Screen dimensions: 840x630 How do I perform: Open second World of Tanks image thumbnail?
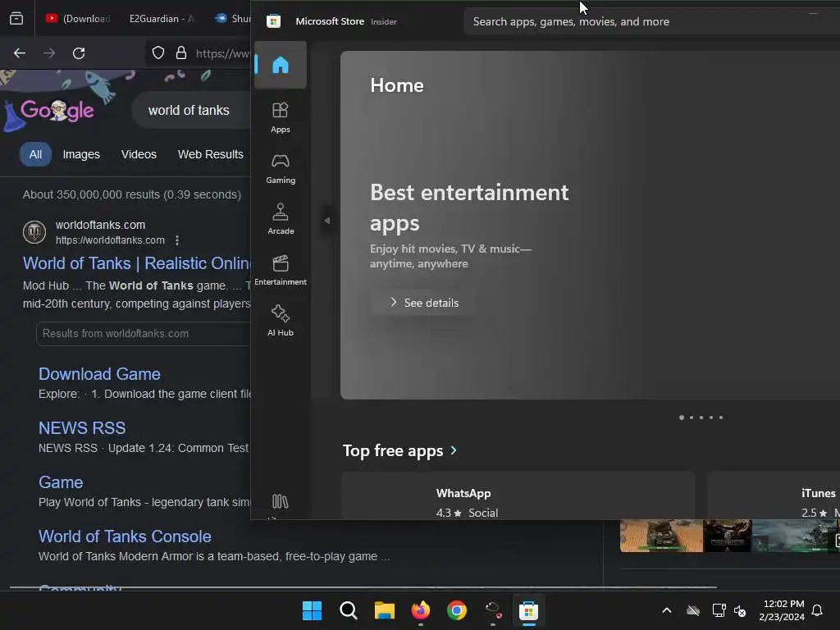[x=727, y=535]
